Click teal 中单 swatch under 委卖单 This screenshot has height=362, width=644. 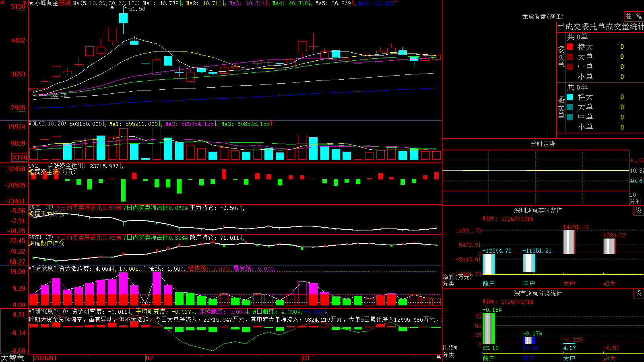coord(570,117)
